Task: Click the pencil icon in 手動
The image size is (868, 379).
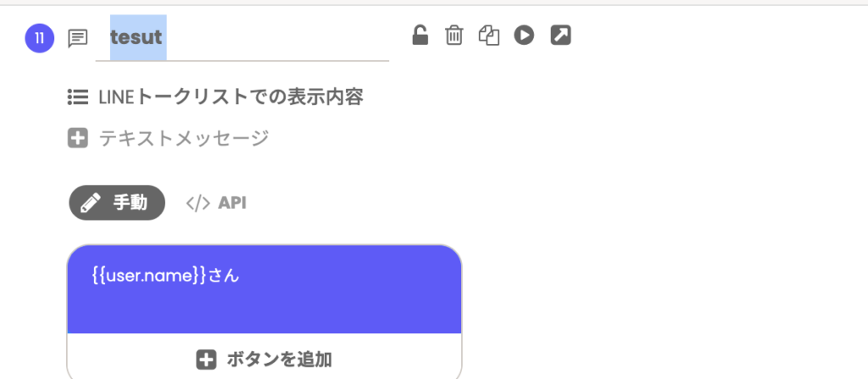Action: point(90,203)
